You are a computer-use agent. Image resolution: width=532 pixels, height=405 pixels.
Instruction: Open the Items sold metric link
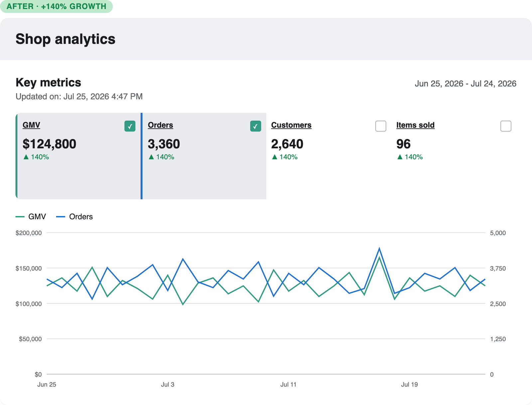(x=415, y=125)
